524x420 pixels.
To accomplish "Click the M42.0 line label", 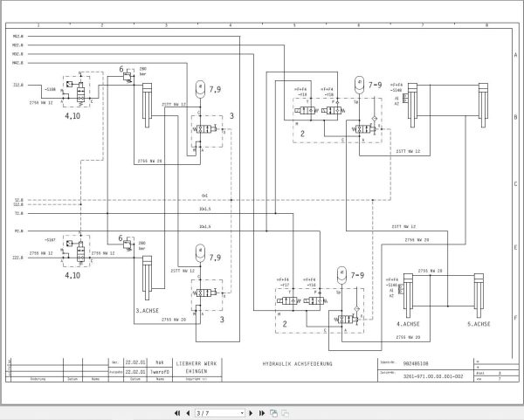I will click(x=18, y=63).
